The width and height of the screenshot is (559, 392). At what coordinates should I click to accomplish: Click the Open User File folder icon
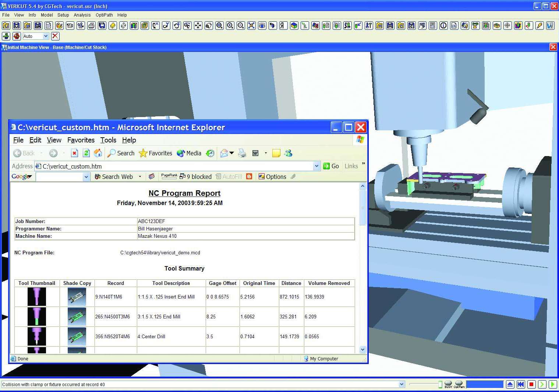tap(6, 25)
